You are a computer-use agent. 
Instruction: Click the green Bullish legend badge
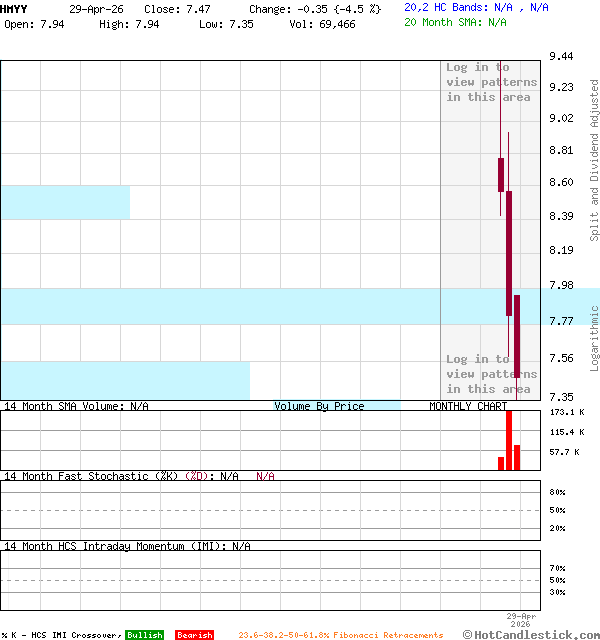(x=144, y=635)
